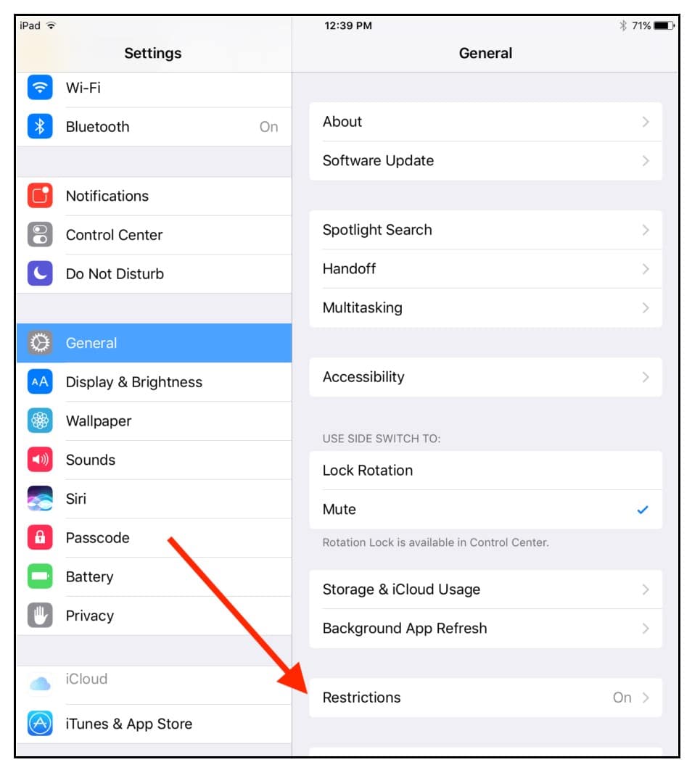Viewport: 700px width, 778px height.
Task: Open Background App Refresh settings
Action: click(485, 629)
